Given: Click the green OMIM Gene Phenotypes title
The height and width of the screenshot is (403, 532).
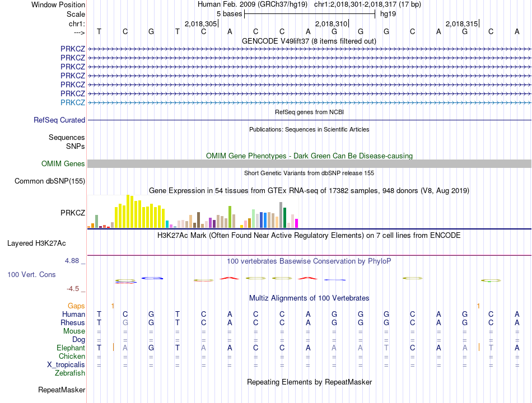Looking at the screenshot, I should (310, 156).
